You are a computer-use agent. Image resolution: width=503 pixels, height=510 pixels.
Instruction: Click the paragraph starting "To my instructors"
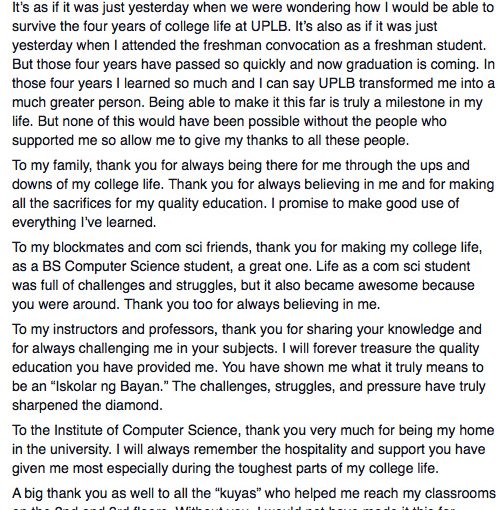coord(249,367)
